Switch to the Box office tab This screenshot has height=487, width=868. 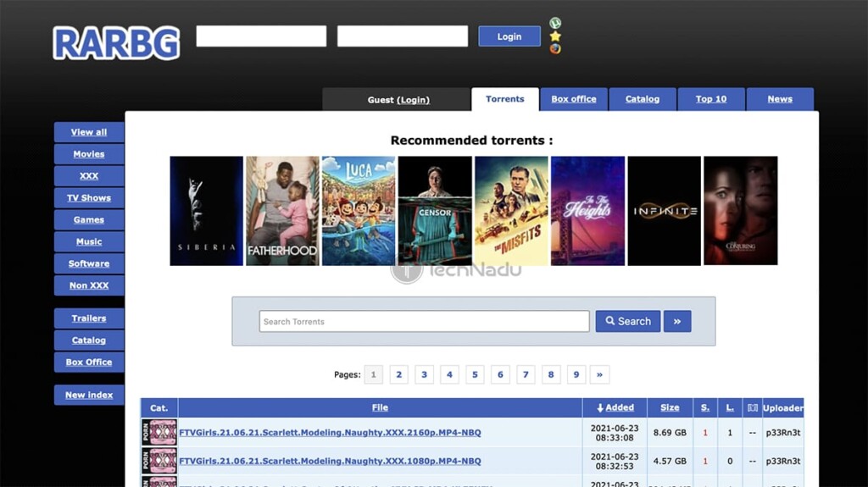point(574,99)
